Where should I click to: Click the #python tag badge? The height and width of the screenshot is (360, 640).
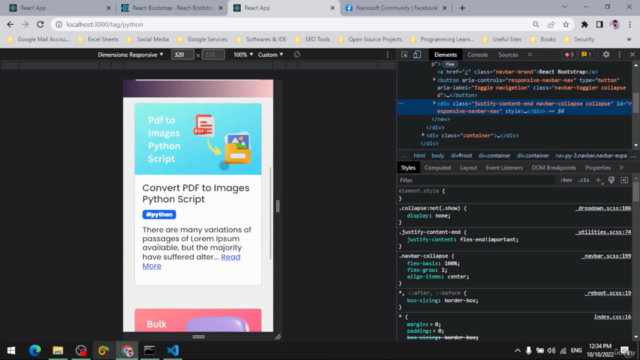(159, 214)
